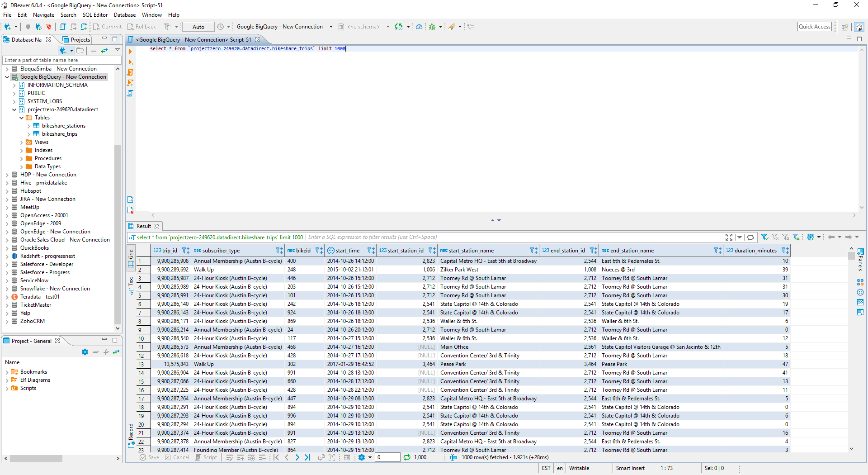Screen dimensions: 868x475
Task: Click the refresh results green arrows icon
Action: 407,457
